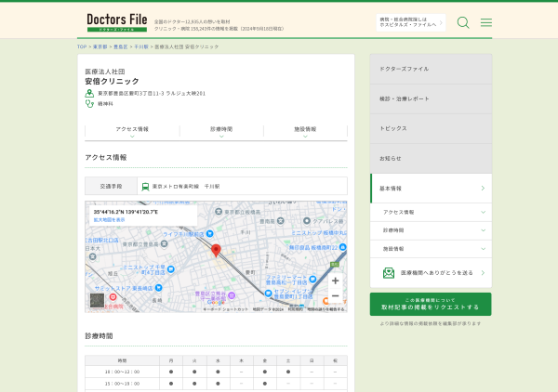Click the envelope thank-you icon
The height and width of the screenshot is (392, 558).
[389, 272]
